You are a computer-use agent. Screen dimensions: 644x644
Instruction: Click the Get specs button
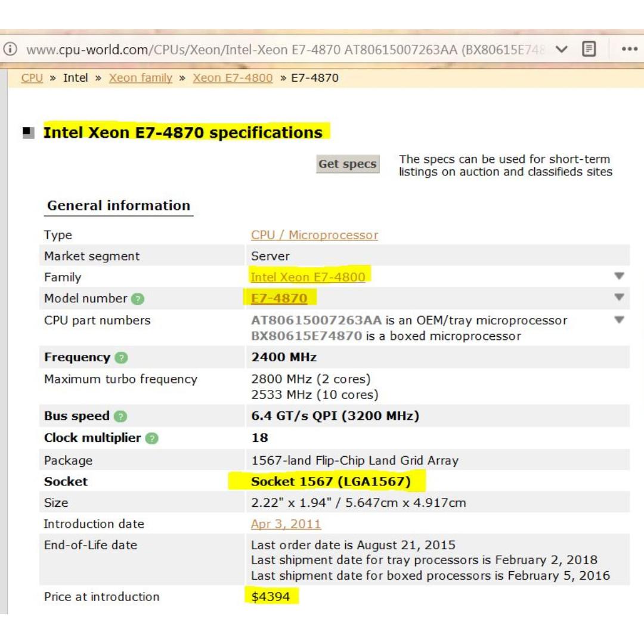tap(347, 164)
